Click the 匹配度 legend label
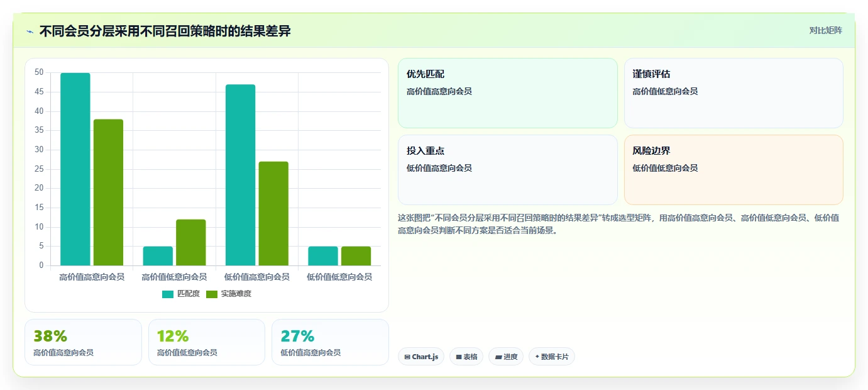The image size is (868, 390). 189,294
